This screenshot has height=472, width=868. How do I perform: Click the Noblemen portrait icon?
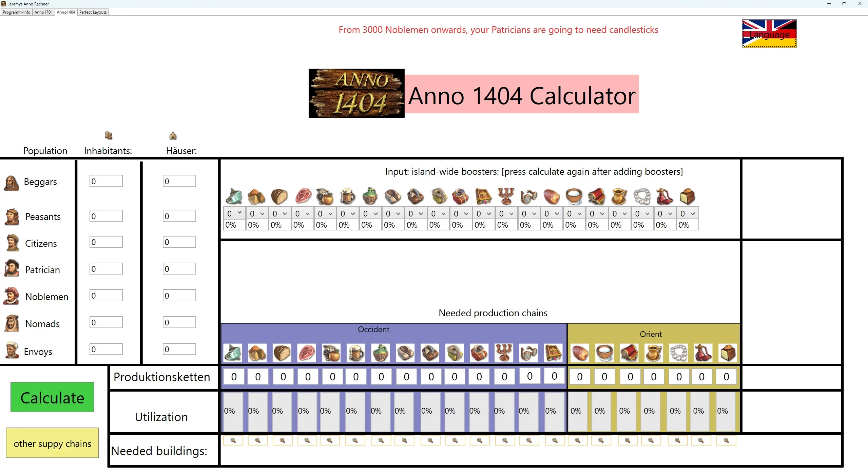(x=12, y=296)
